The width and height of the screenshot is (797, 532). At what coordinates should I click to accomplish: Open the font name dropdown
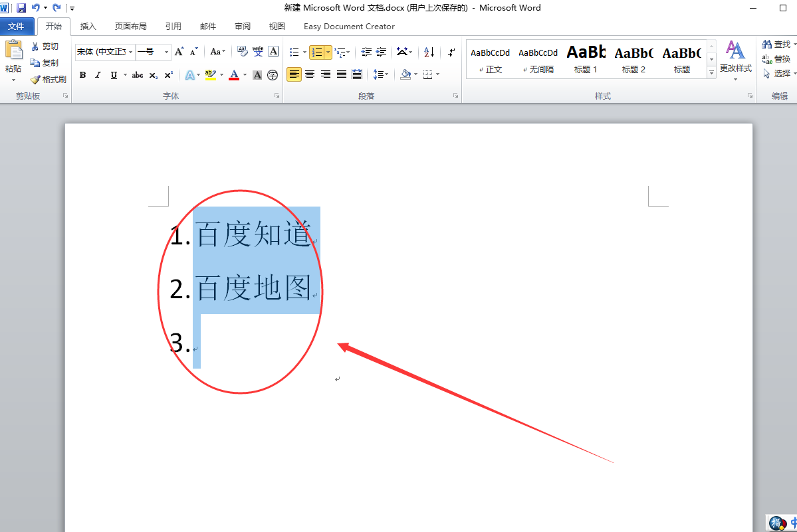(130, 52)
